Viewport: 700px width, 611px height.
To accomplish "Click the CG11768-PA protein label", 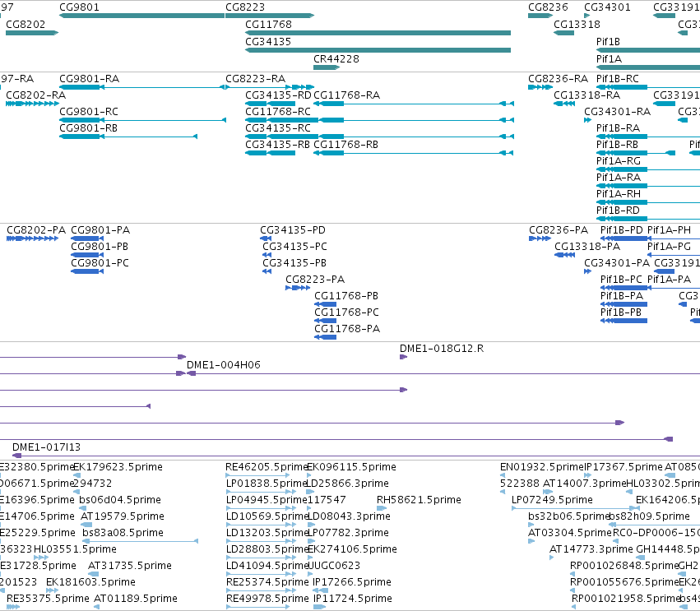I will pyautogui.click(x=347, y=330).
